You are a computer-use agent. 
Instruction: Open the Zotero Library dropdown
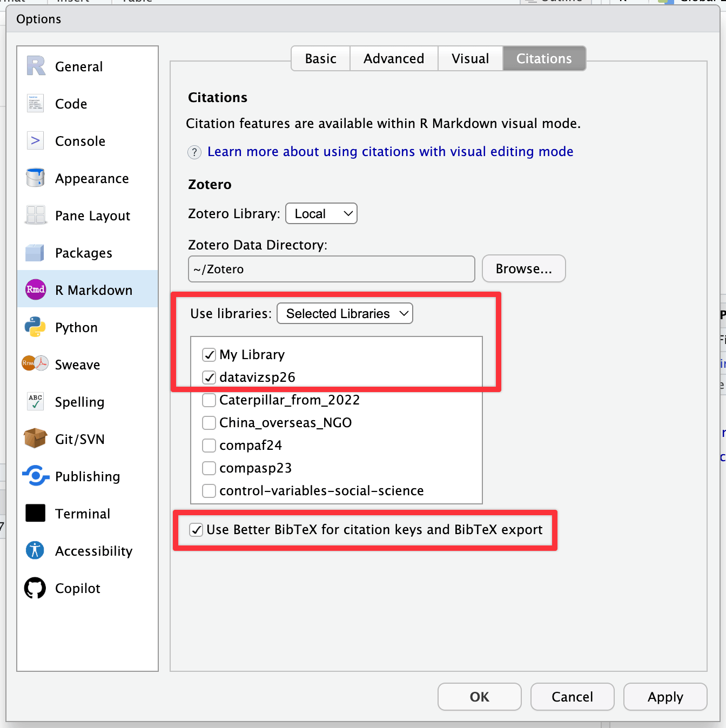321,213
